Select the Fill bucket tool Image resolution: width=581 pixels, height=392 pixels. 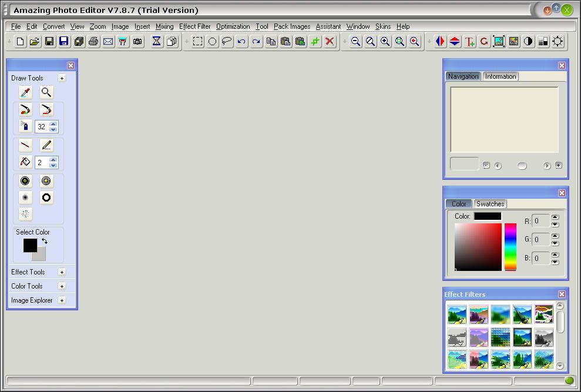pos(25,162)
